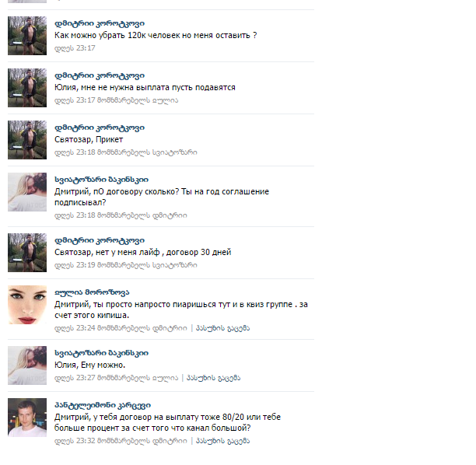
Task: Open avatar beside 'Юлия, мне не нужна выплата'
Action: point(27,88)
